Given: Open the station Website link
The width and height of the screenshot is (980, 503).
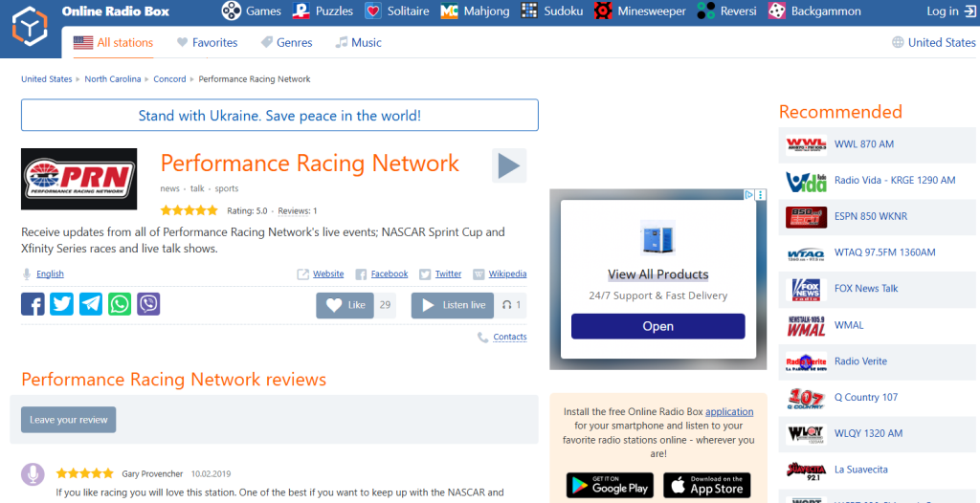Looking at the screenshot, I should (328, 273).
